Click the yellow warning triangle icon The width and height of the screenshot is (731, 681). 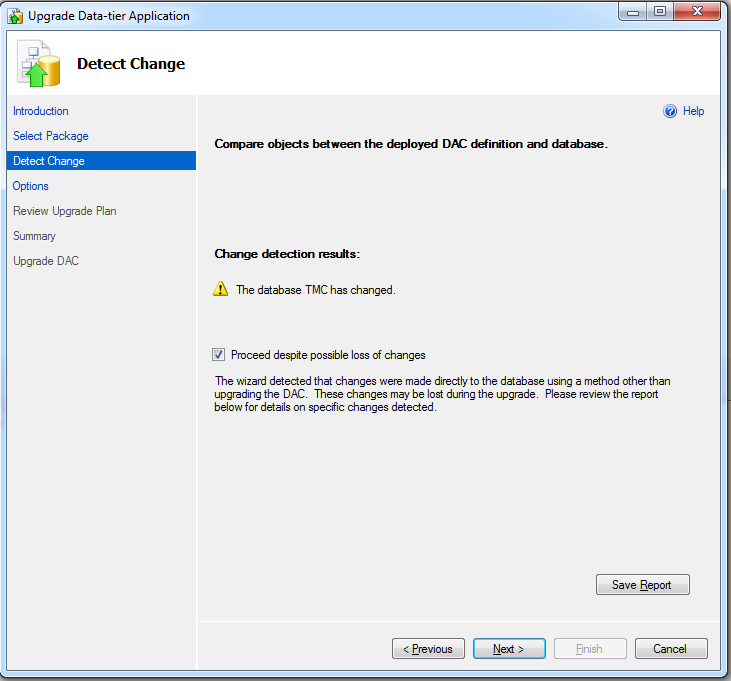point(221,289)
